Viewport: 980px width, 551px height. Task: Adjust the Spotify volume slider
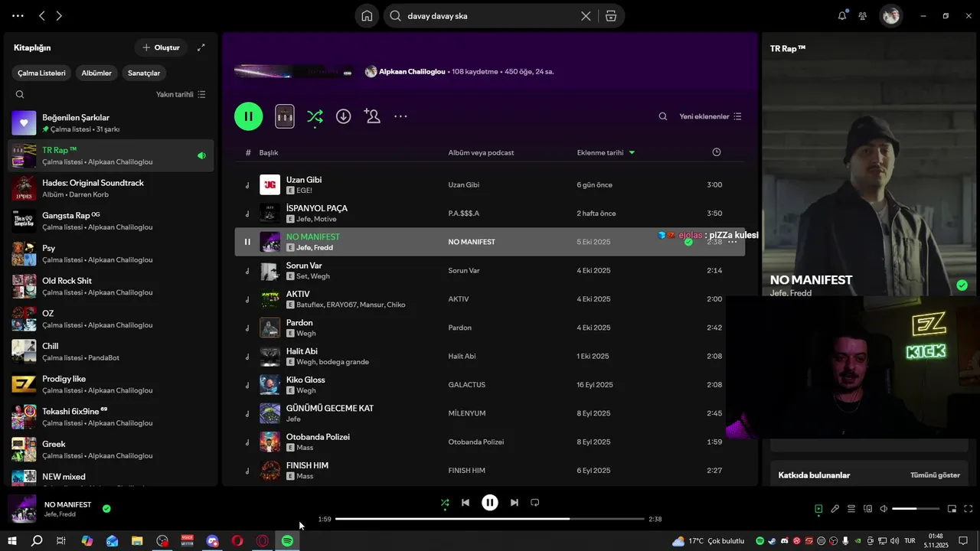click(x=916, y=509)
